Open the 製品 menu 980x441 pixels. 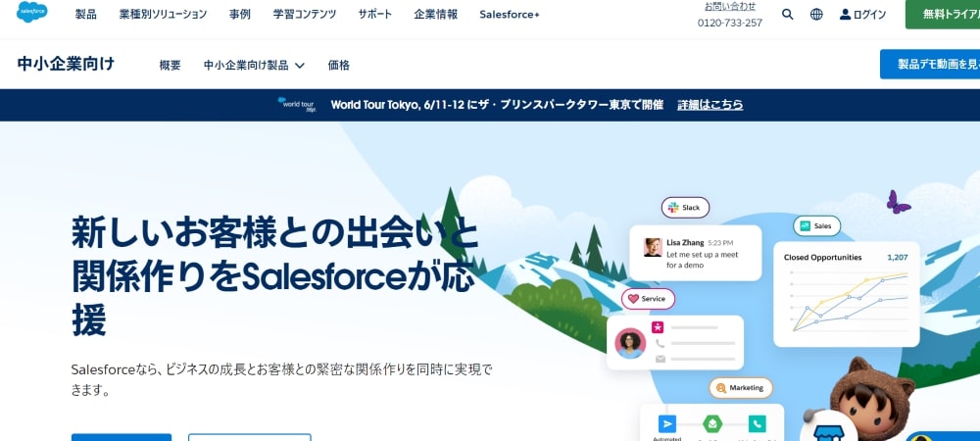[85, 15]
